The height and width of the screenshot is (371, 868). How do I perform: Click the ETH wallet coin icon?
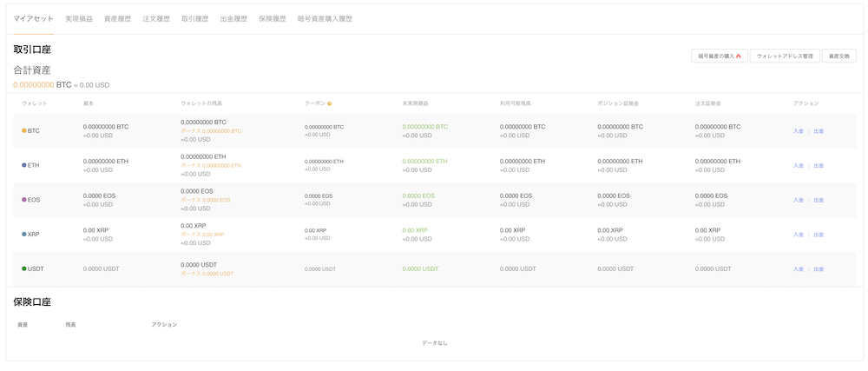pyautogui.click(x=24, y=165)
